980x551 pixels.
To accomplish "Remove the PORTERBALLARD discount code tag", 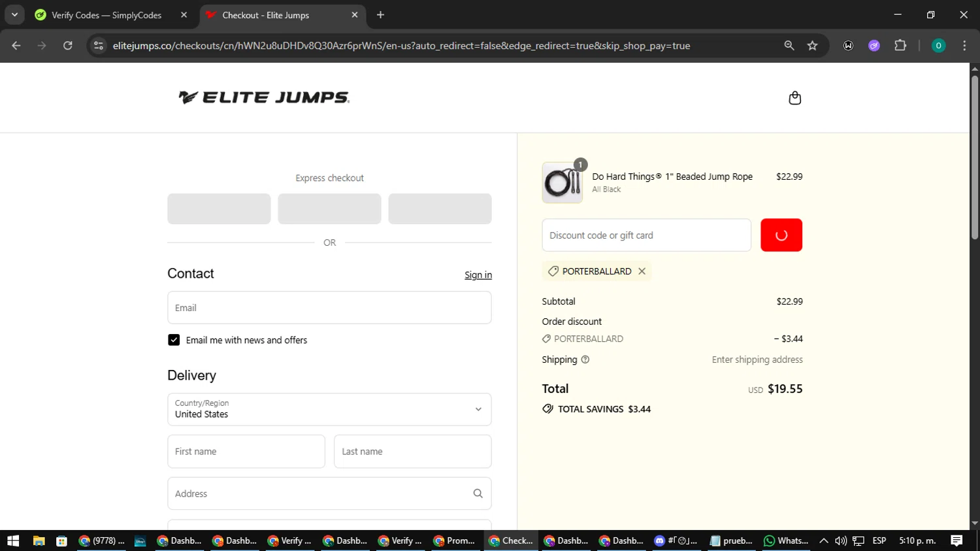I will tap(642, 271).
